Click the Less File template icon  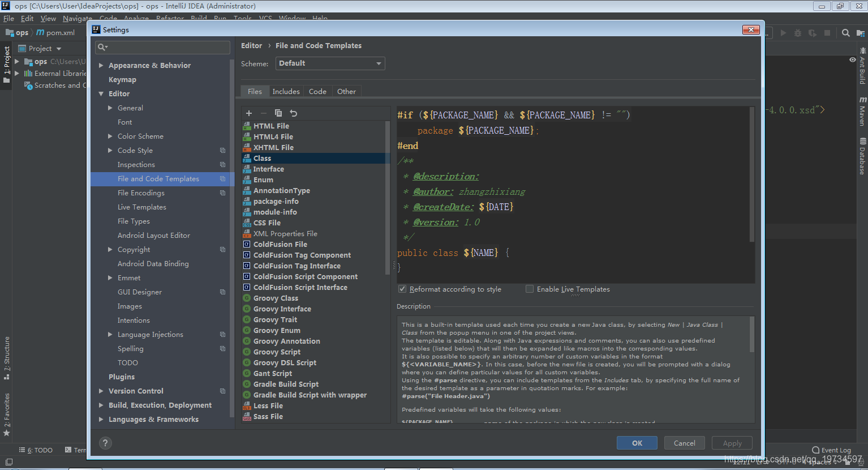pos(247,405)
